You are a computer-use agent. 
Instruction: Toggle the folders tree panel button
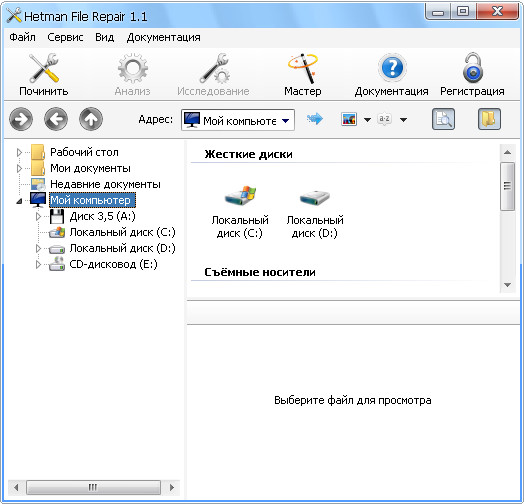point(489,119)
